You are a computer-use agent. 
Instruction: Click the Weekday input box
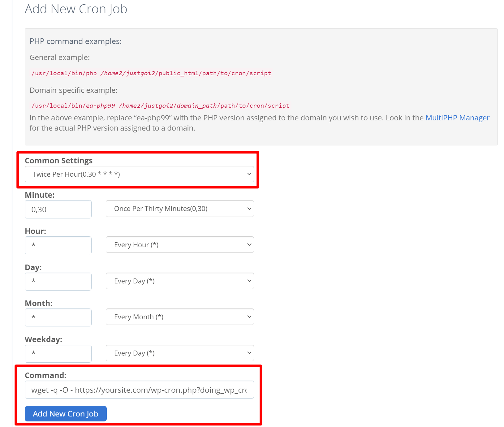tap(58, 353)
